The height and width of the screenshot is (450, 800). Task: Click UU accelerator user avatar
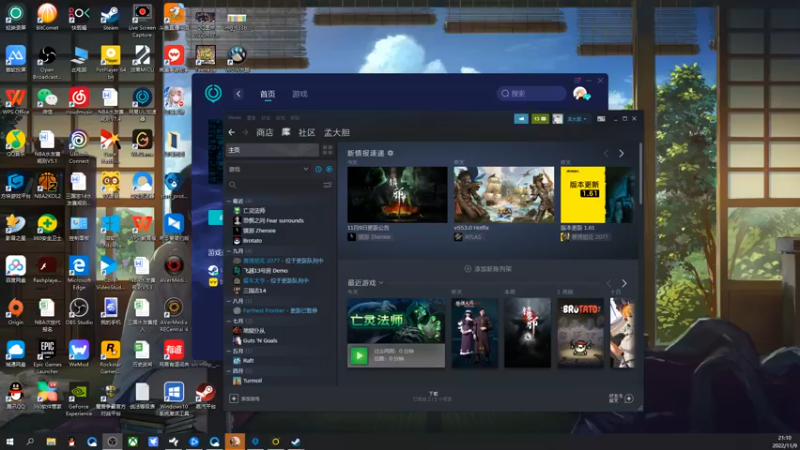point(580,93)
